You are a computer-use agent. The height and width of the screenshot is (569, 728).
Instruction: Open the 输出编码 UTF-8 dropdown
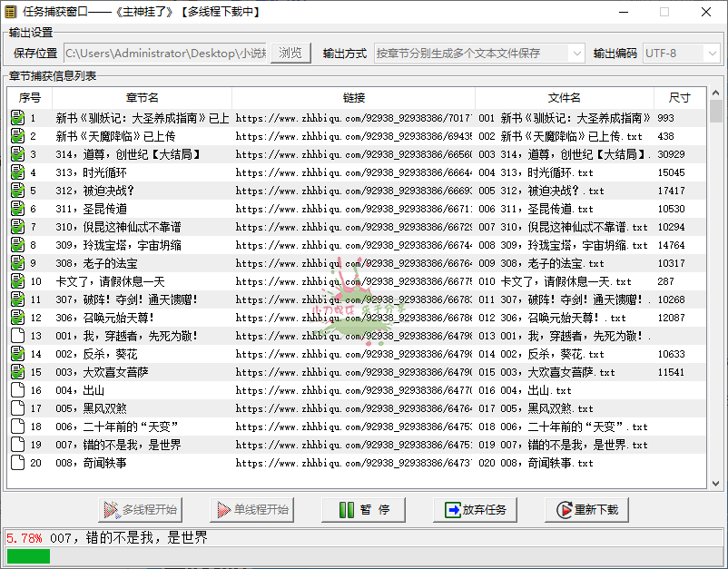[x=713, y=53]
